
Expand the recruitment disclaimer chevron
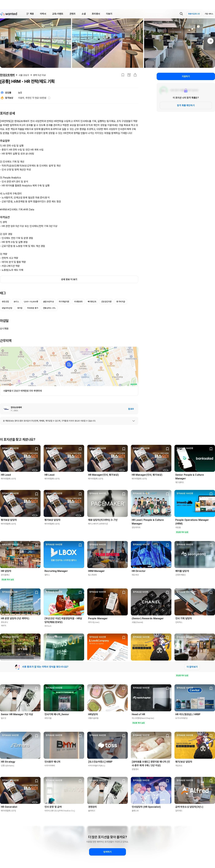pos(133,421)
